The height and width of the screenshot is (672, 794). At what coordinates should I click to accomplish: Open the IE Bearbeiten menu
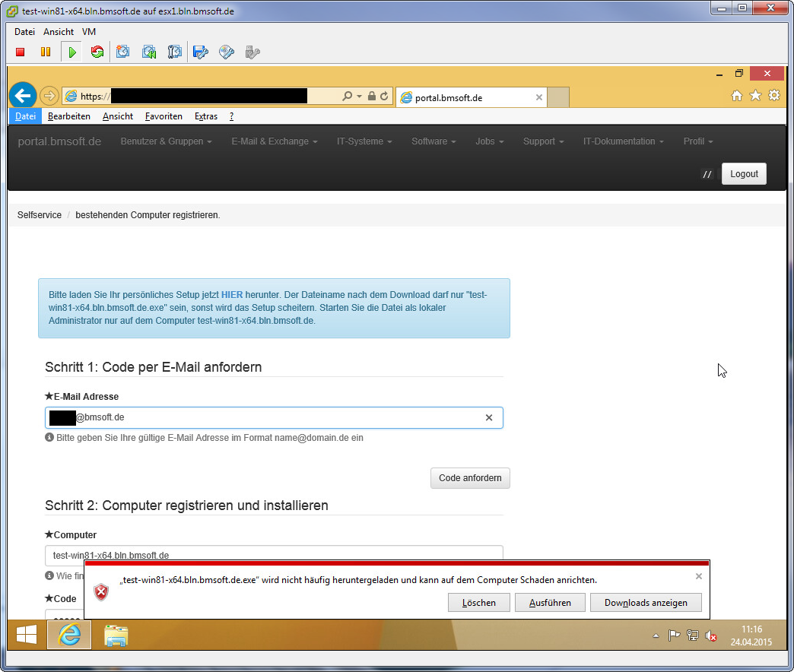coord(69,116)
